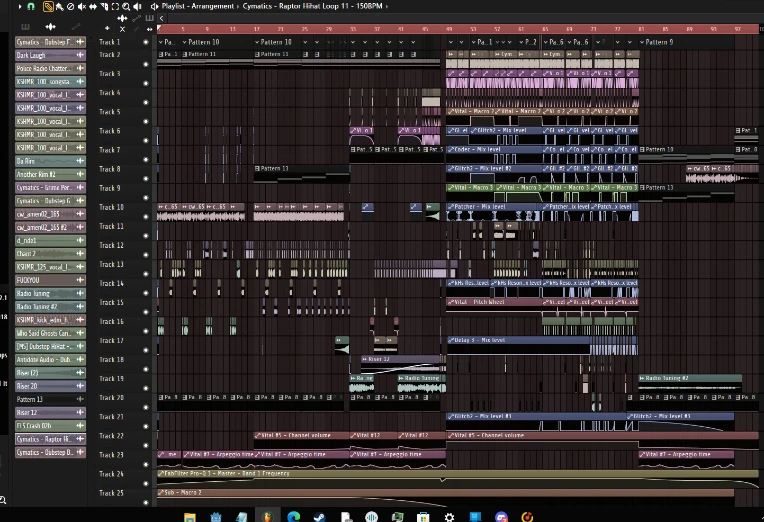
Task: Mute Track 3 with its dot
Action: [x=146, y=83]
